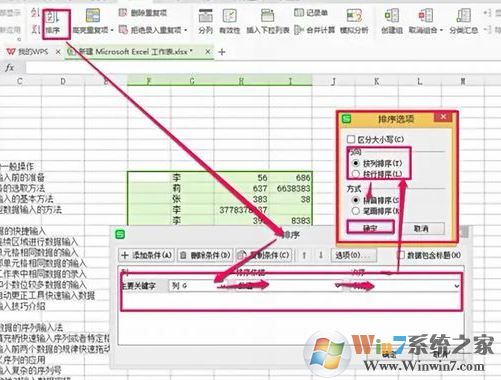Select column K header

pyautogui.click(x=377, y=81)
